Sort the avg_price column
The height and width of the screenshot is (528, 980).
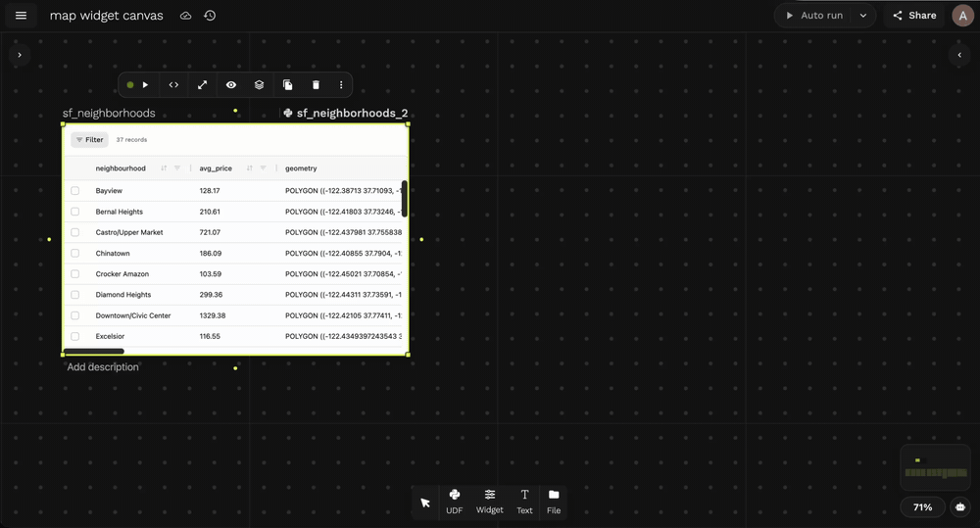(x=249, y=168)
